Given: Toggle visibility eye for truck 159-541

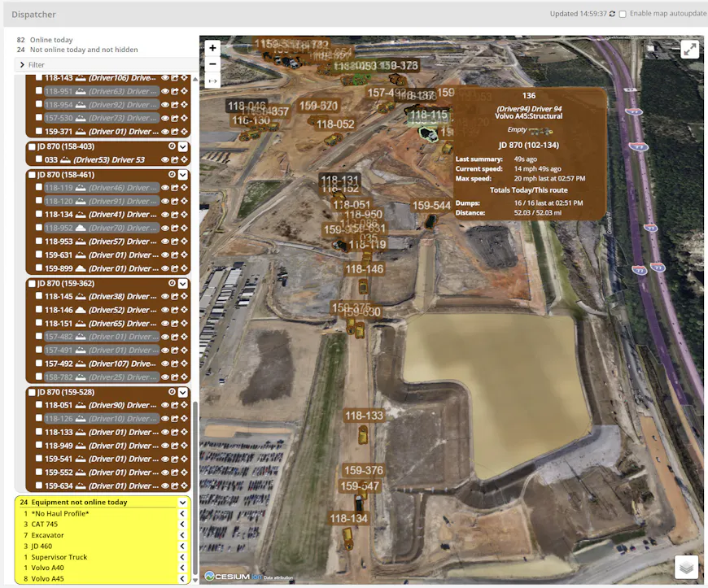Looking at the screenshot, I should point(165,459).
